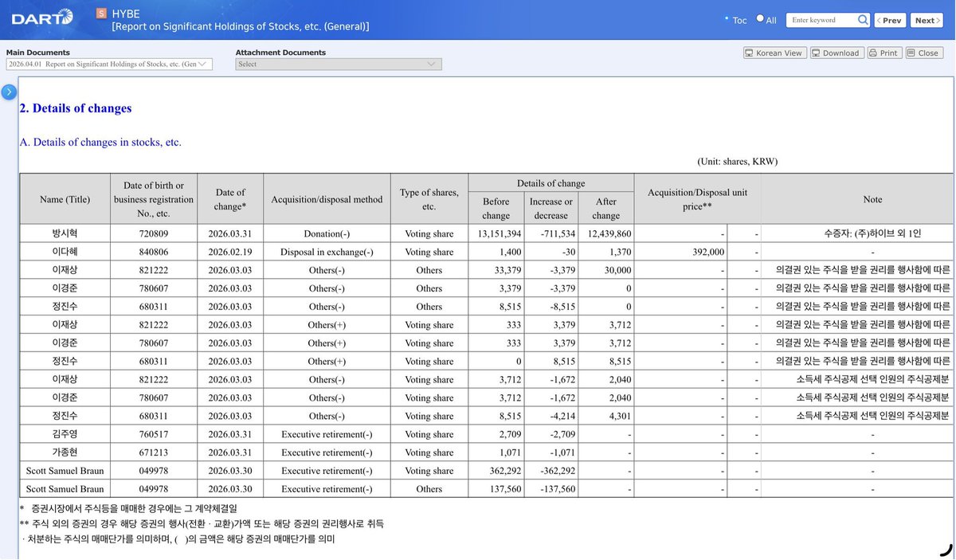Open the Main Documents dropdown
This screenshot has width=956, height=560.
(109, 64)
